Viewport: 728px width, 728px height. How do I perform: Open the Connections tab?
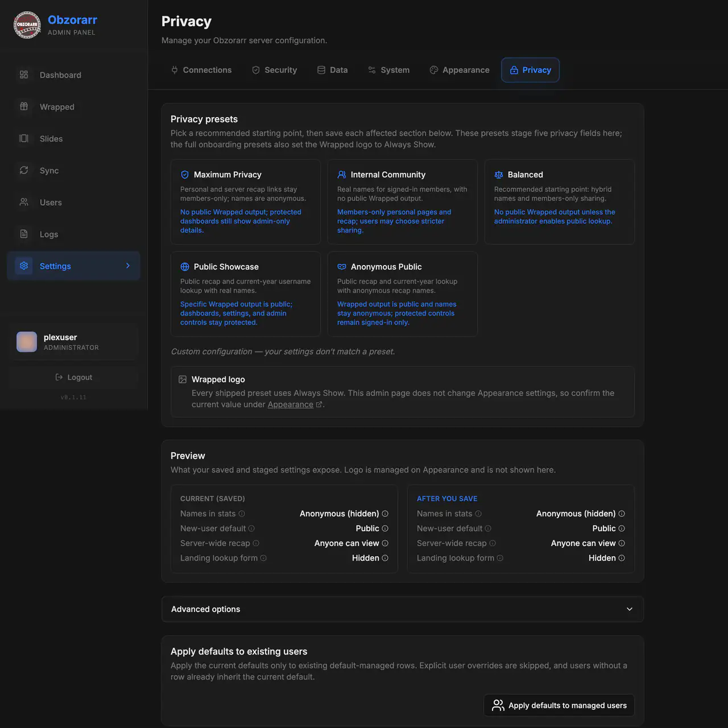[201, 70]
